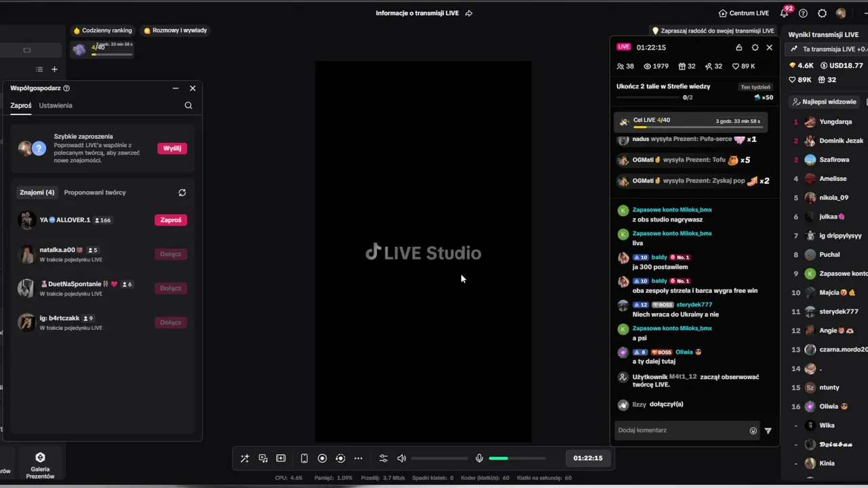Viewport: 868px width, 488px height.
Task: Open sterydek777 profile from chat message
Action: (694, 305)
